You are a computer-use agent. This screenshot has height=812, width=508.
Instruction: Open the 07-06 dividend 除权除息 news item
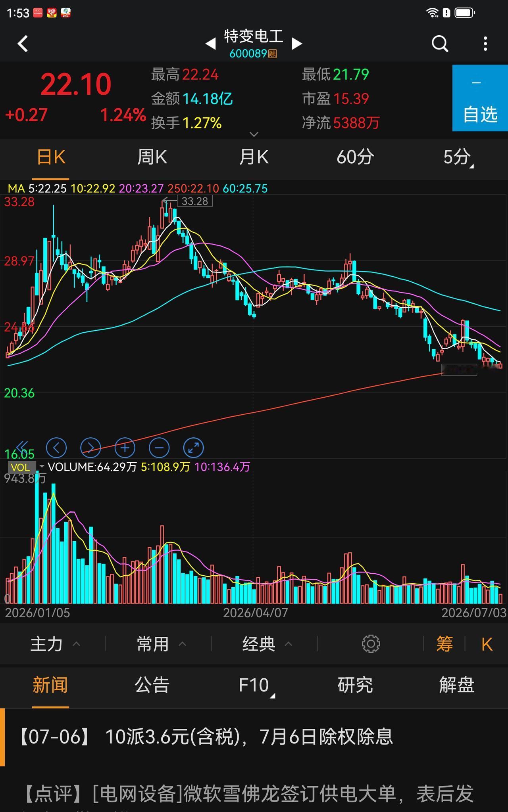pyautogui.click(x=254, y=737)
